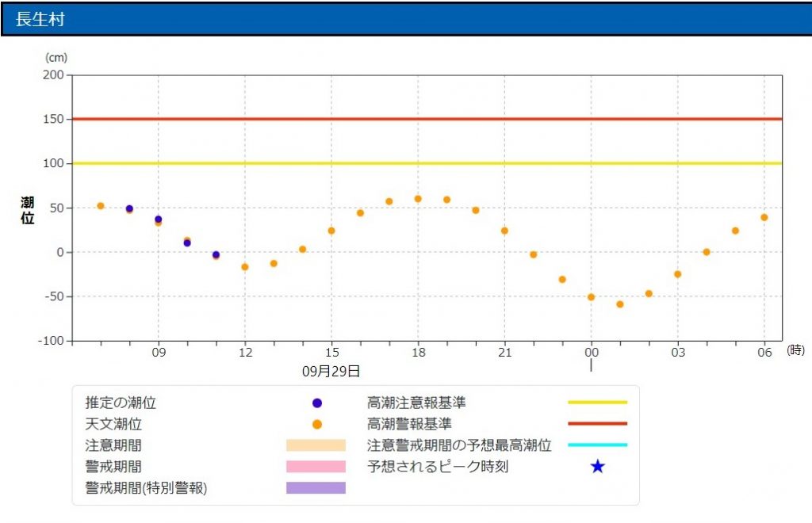Click the 06 x-axis hour label
Screen dimensions: 812x523
click(x=764, y=353)
